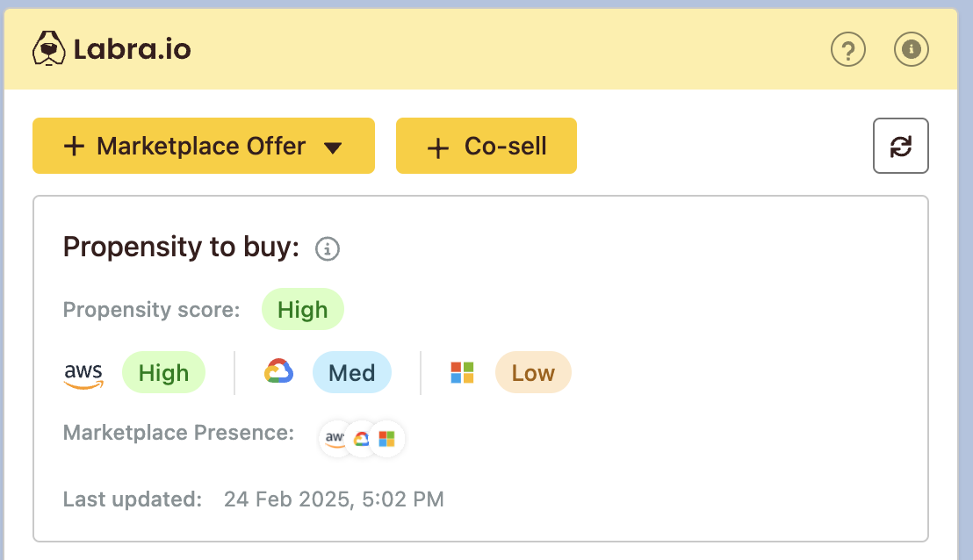Click the info icon in header
The width and height of the screenshot is (973, 560).
pos(911,49)
